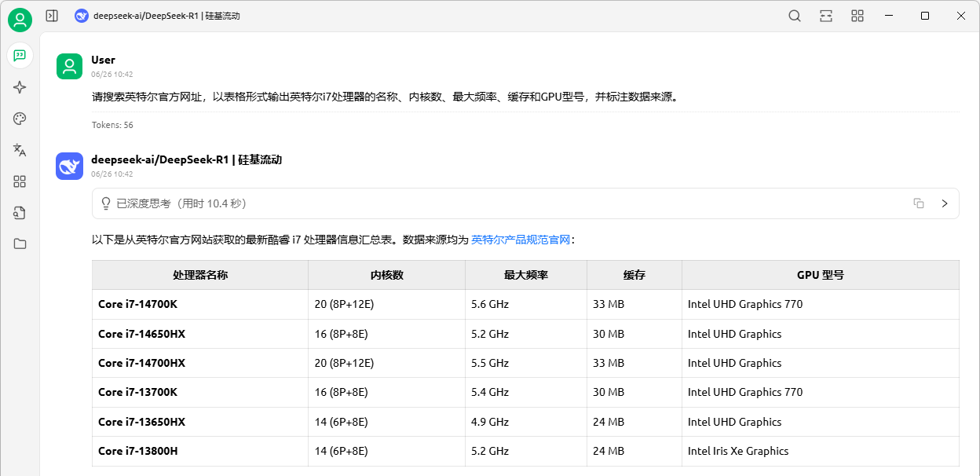Open the user avatar profile
980x476 pixels.
coord(20,20)
